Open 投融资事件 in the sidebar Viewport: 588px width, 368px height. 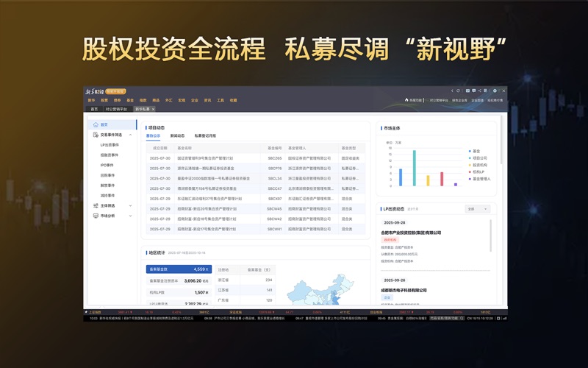coord(109,155)
